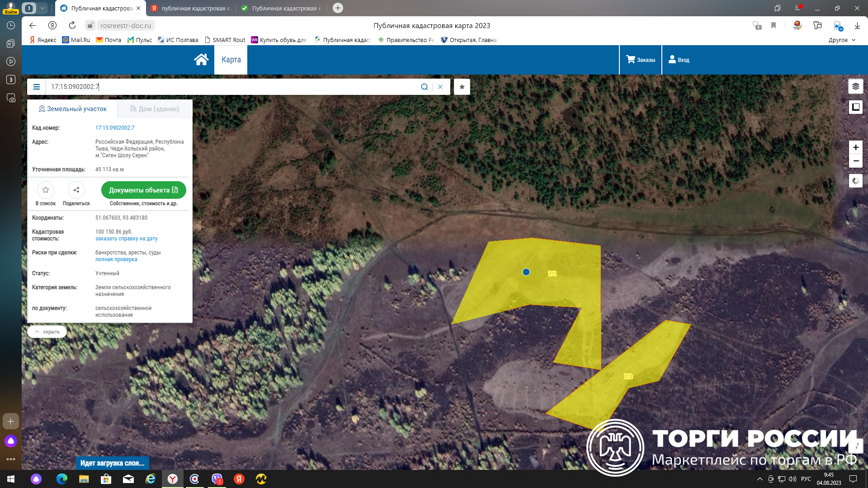The width and height of the screenshot is (868, 488).
Task: Click the home icon in header
Action: tap(201, 60)
